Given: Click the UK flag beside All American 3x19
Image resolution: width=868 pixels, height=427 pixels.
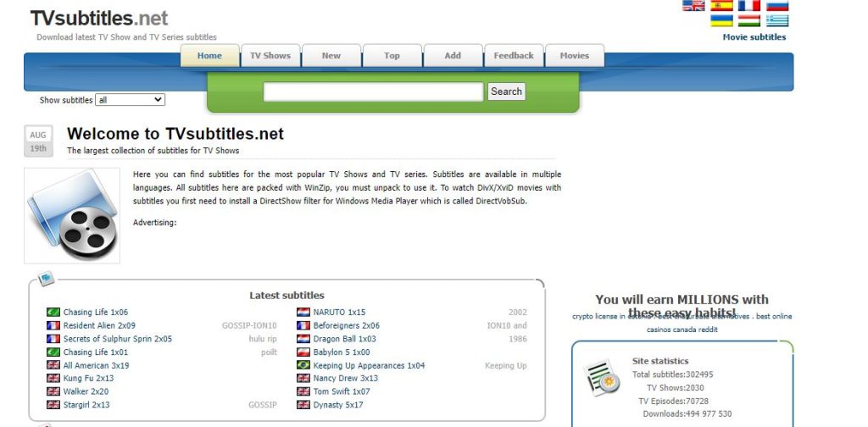Looking at the screenshot, I should click(53, 365).
